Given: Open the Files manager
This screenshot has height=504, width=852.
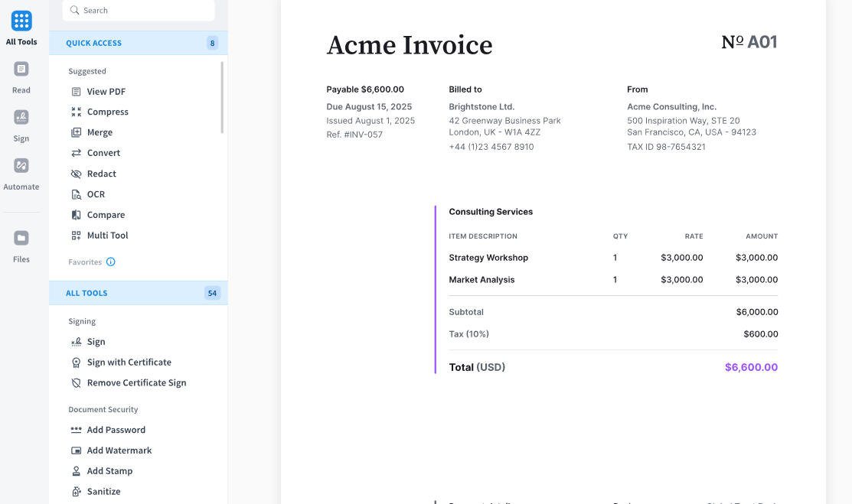Looking at the screenshot, I should 21,239.
